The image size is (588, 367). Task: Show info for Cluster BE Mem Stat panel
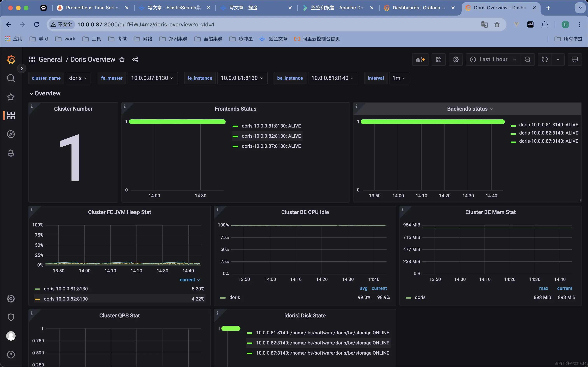[403, 210]
